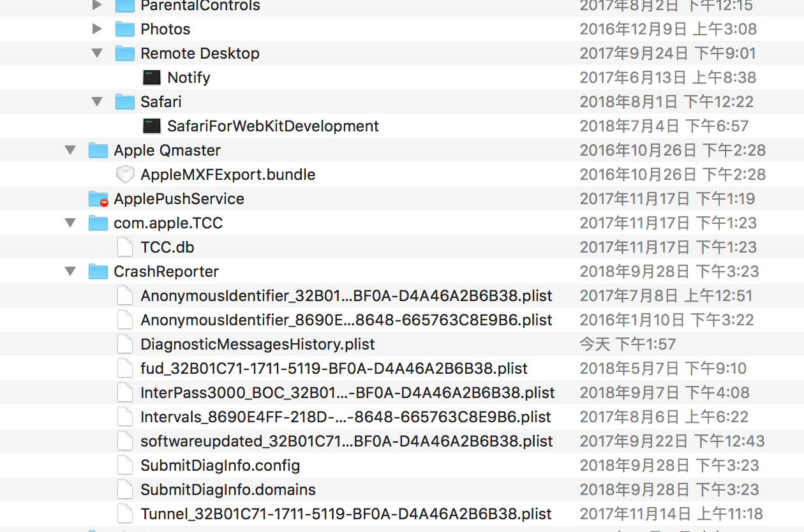Click the restricted ApplePushService folder icon

[x=98, y=199]
